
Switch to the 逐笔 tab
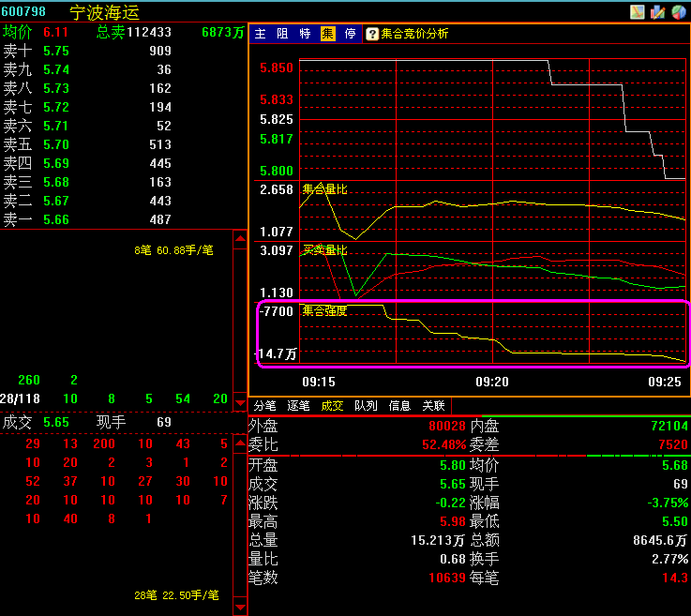[x=299, y=406]
